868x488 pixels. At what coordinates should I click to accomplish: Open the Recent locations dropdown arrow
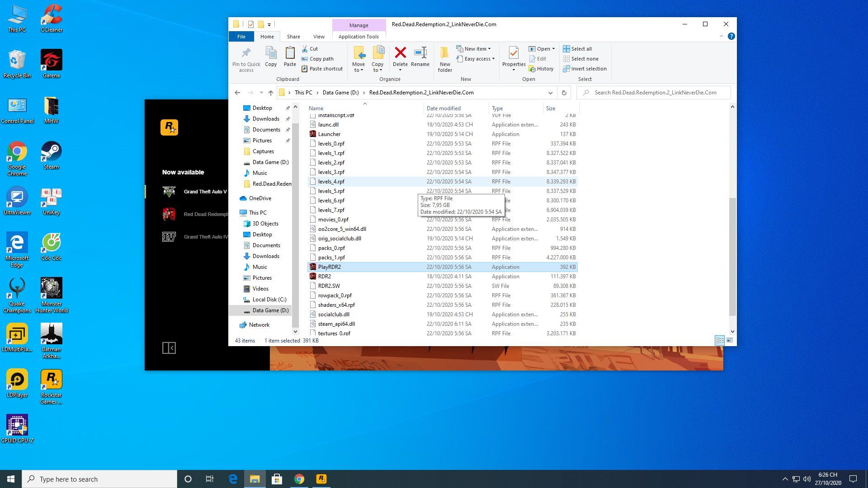point(261,93)
